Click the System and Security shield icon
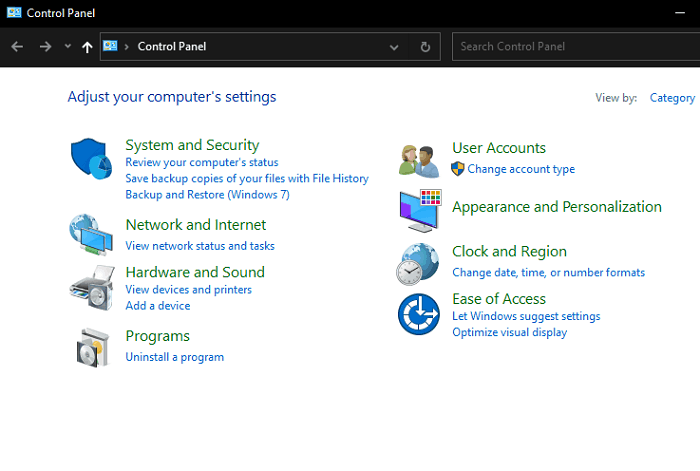Screen dimensions: 700x471 pos(92,160)
